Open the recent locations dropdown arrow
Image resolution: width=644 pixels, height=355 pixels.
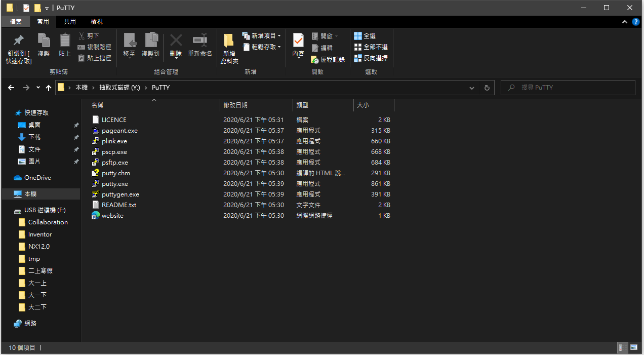tap(38, 88)
